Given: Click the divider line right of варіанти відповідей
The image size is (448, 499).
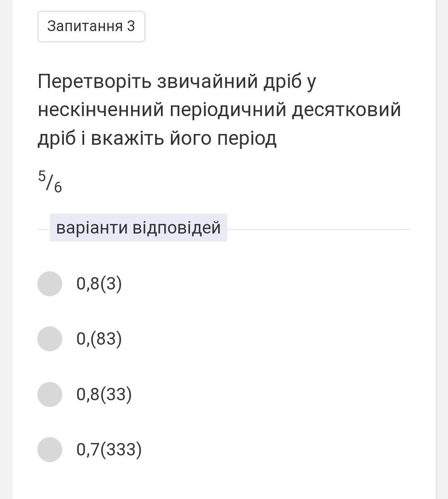Looking at the screenshot, I should point(319,229).
